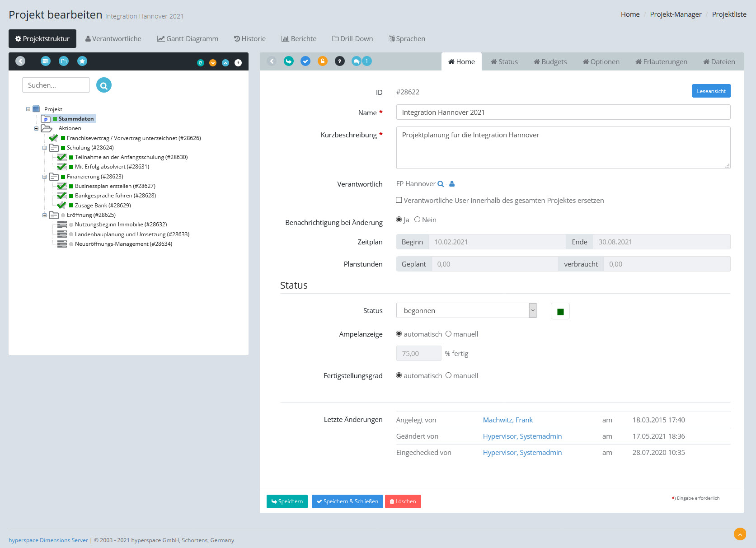756x548 pixels.
Task: Open the 'Machwitz, Frank' user link
Action: (x=507, y=420)
